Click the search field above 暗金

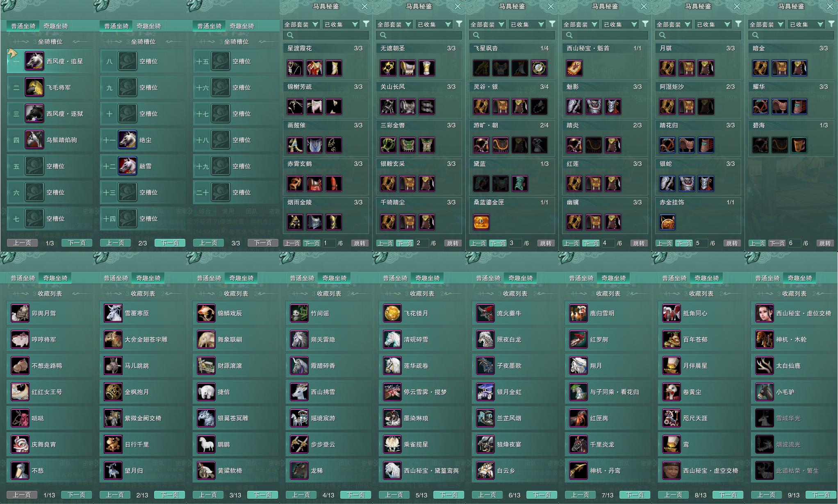pos(791,35)
